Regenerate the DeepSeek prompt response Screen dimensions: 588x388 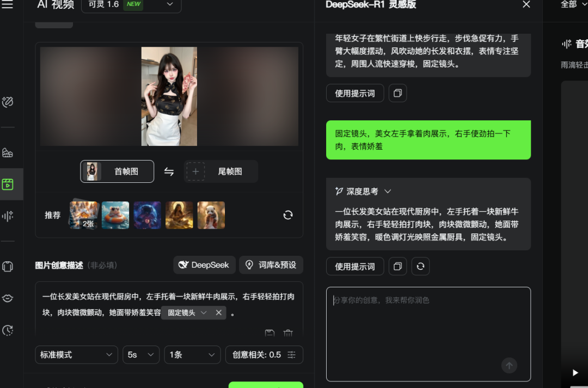tap(420, 267)
